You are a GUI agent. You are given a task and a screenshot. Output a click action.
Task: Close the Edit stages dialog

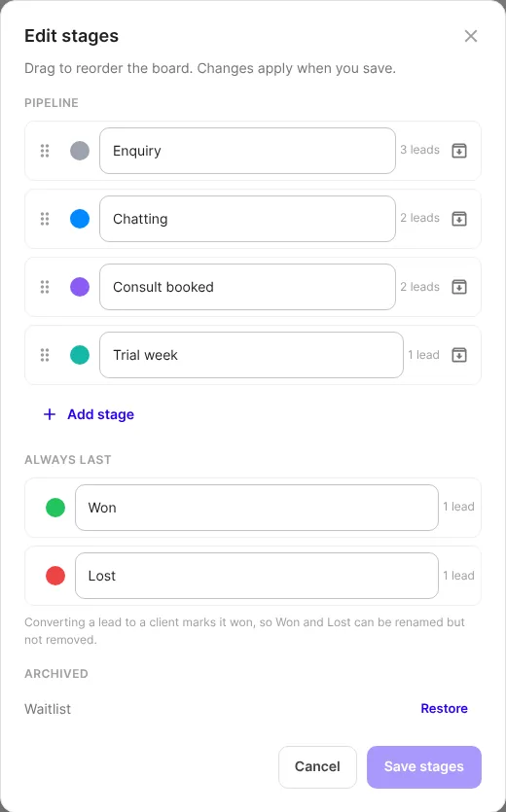(x=471, y=36)
